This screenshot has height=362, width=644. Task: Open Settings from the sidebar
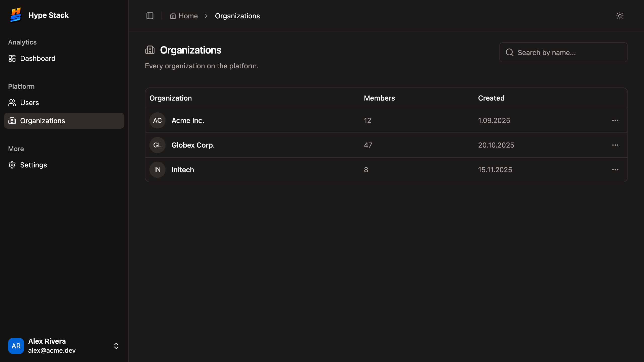coord(64,165)
